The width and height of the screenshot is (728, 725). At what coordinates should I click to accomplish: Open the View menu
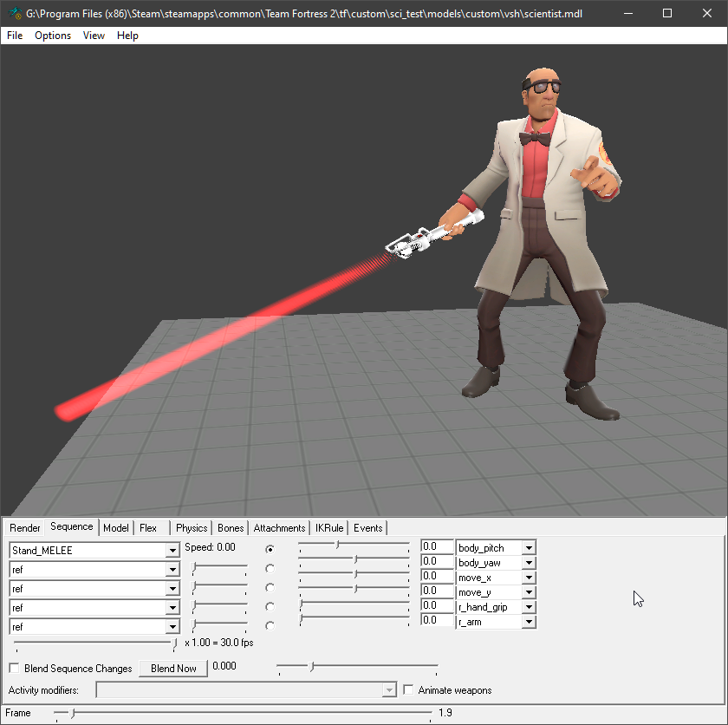(94, 36)
